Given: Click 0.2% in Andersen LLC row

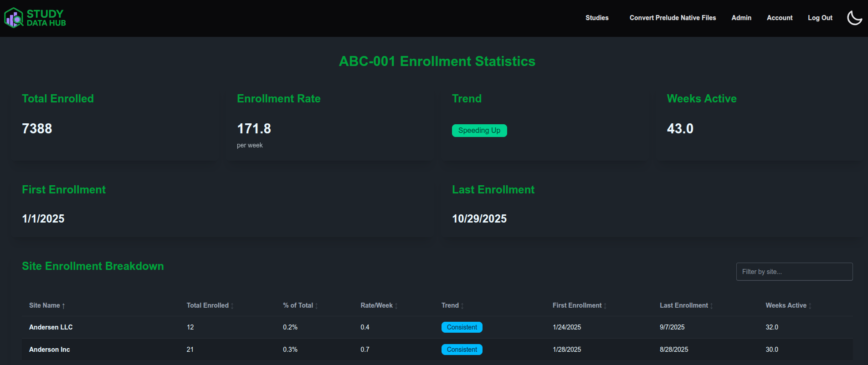Looking at the screenshot, I should [290, 327].
